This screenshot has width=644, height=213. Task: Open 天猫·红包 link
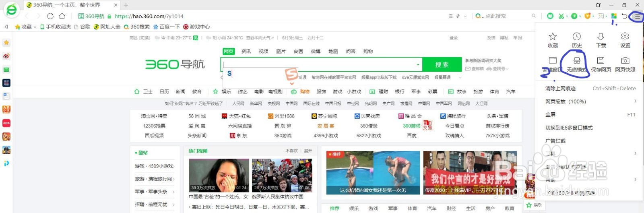236,116
